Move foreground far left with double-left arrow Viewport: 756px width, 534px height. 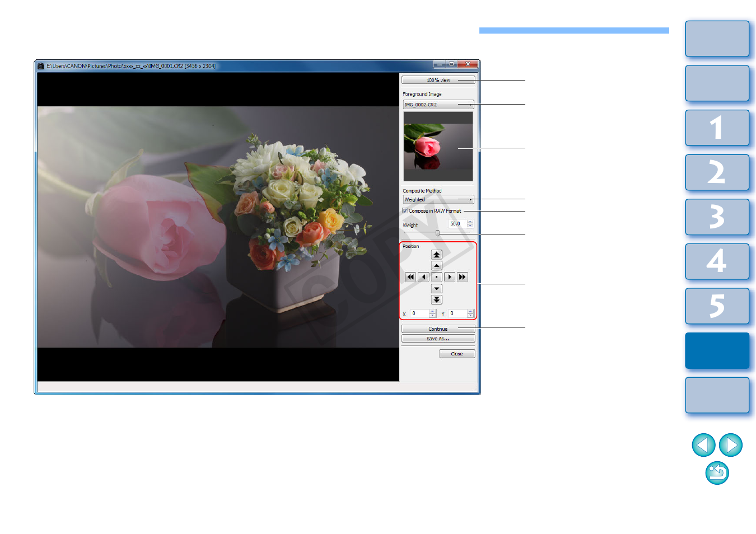click(410, 277)
